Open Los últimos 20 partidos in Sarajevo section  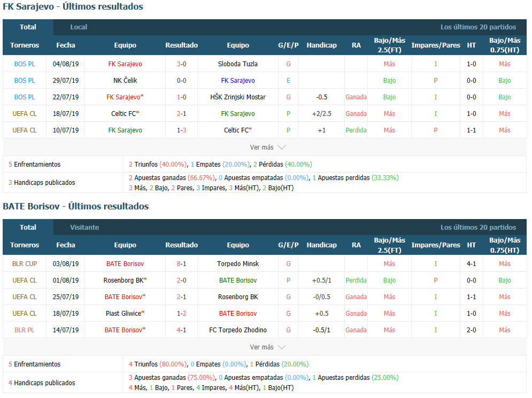coord(478,27)
